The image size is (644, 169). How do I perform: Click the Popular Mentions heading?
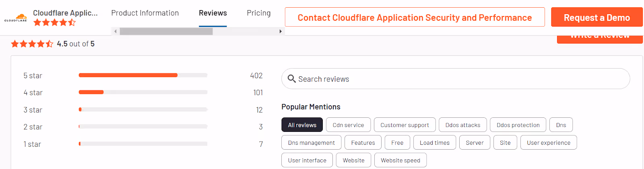tap(311, 107)
